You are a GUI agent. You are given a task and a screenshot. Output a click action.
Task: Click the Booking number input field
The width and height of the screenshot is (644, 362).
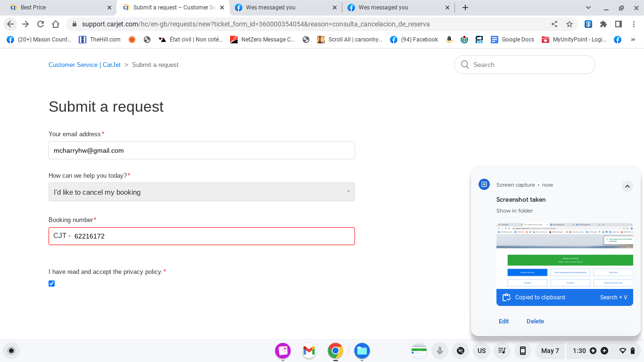(x=212, y=236)
